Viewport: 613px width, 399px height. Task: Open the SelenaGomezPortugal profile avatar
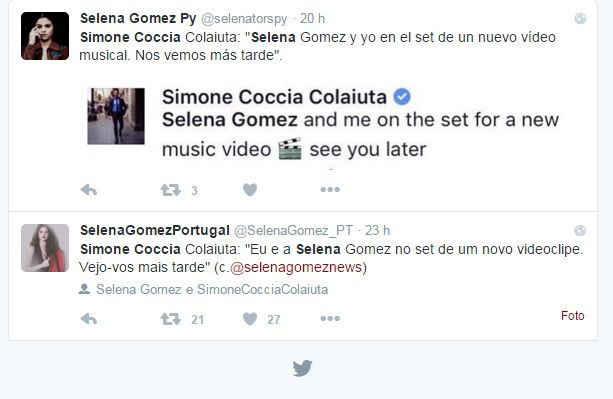45,248
